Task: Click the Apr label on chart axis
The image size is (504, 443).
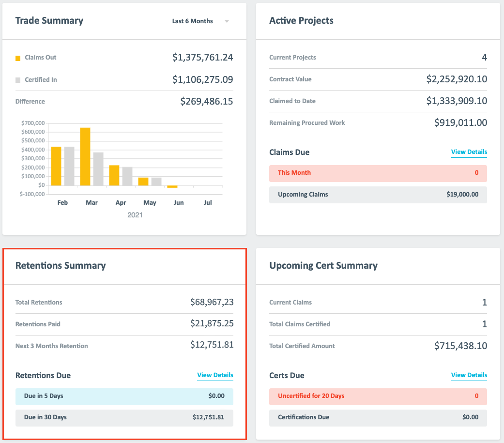Action: click(121, 203)
